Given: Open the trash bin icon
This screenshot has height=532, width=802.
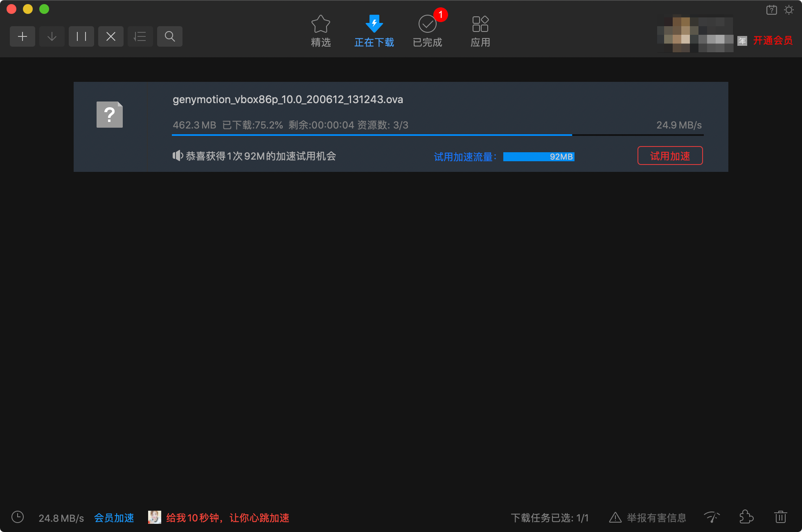Looking at the screenshot, I should (781, 517).
